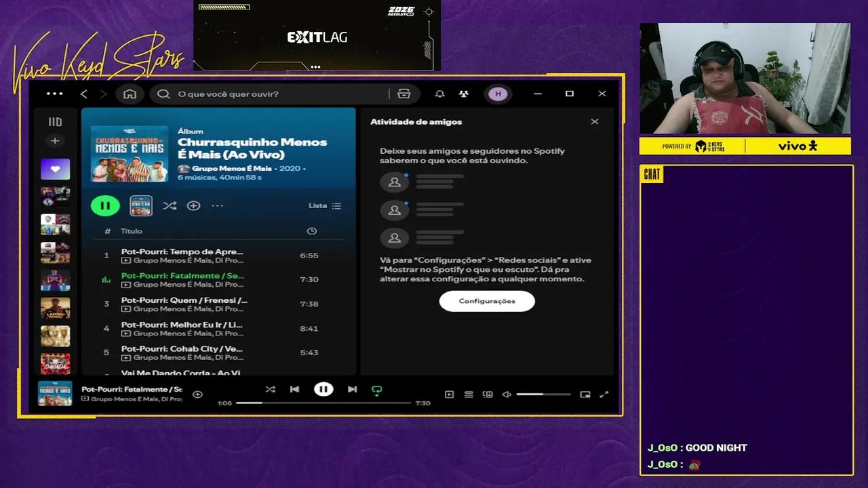Expand Your Library sidebar
The width and height of the screenshot is (868, 488).
[x=55, y=122]
